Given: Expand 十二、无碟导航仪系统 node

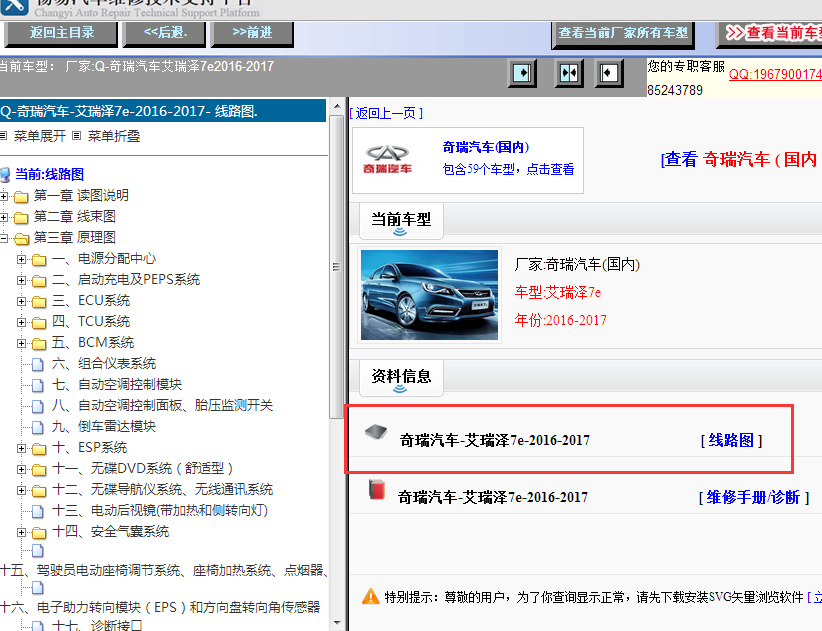Looking at the screenshot, I should click(21, 491).
